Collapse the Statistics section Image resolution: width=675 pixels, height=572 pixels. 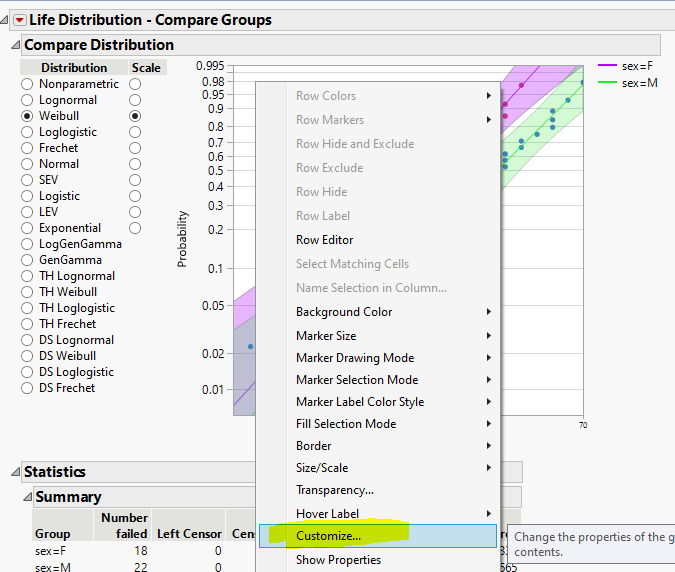[x=15, y=472]
